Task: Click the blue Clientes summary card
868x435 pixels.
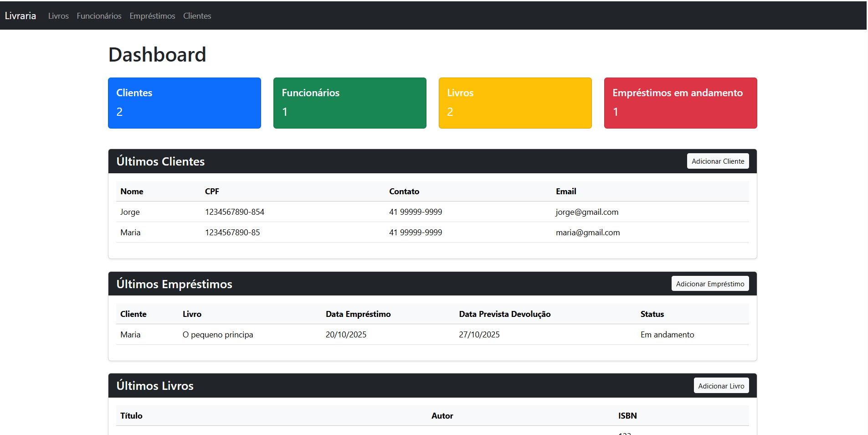Action: (184, 103)
